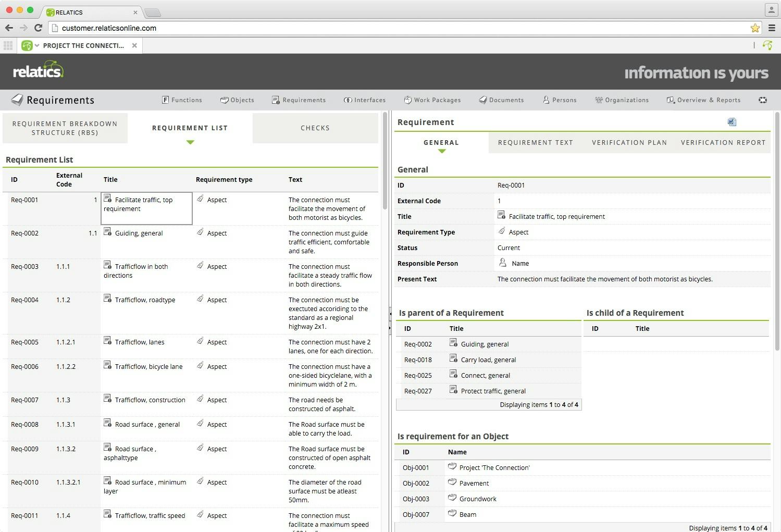Screen dimensions: 781x532
Task: Open the Objects section in the navigation bar
Action: [x=237, y=100]
